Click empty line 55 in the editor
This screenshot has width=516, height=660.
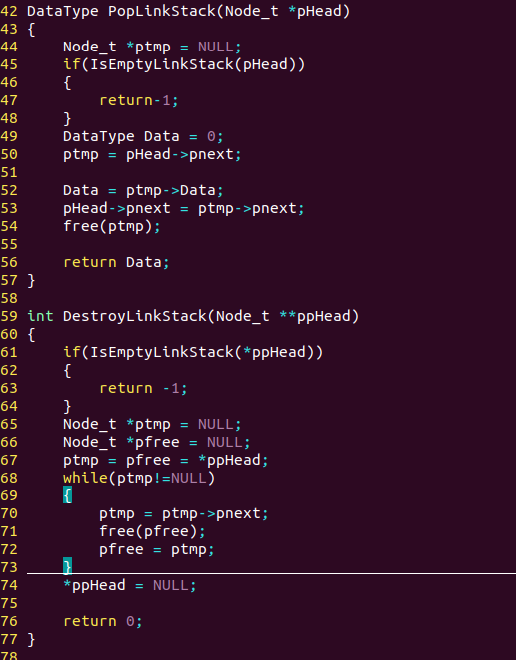click(x=269, y=245)
